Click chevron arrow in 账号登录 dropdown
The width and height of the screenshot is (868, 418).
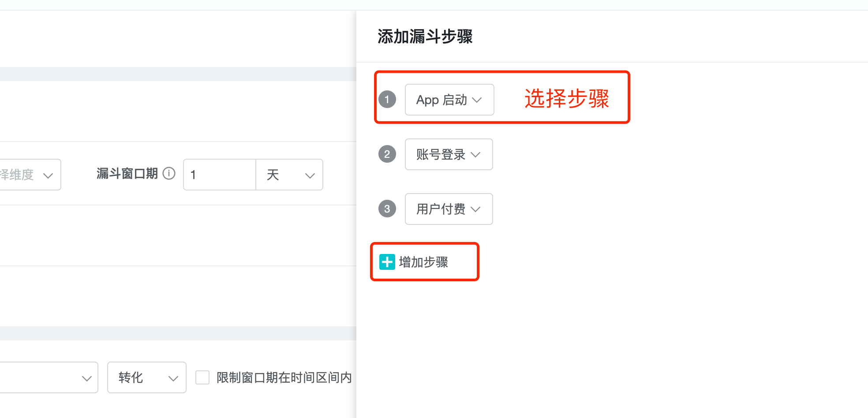click(475, 155)
